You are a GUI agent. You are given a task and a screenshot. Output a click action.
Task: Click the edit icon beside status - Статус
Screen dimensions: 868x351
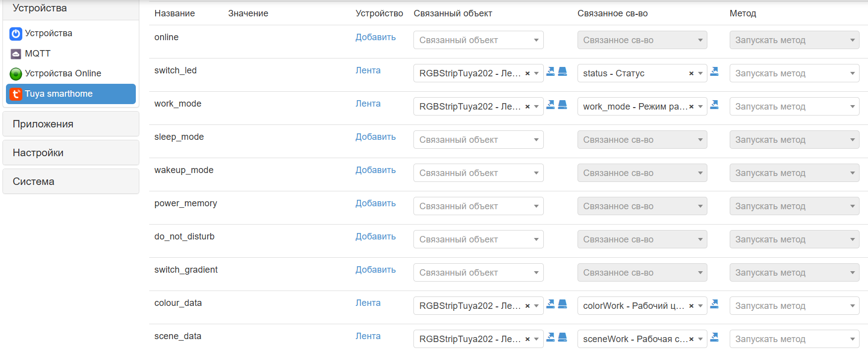coord(714,71)
